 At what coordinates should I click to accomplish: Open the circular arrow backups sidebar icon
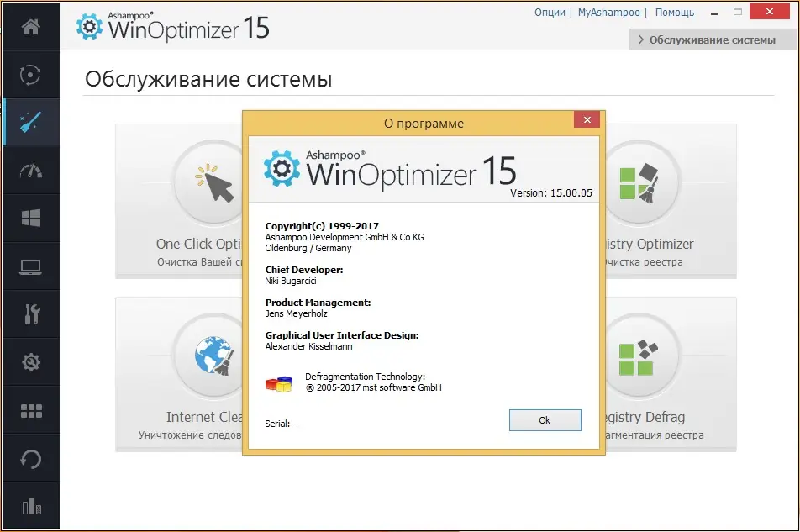tap(30, 459)
